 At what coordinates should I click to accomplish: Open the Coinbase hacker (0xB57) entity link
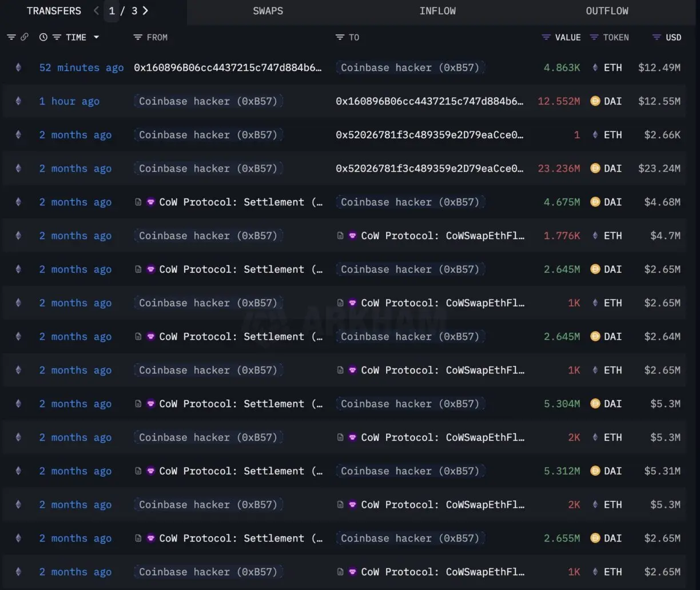click(410, 67)
